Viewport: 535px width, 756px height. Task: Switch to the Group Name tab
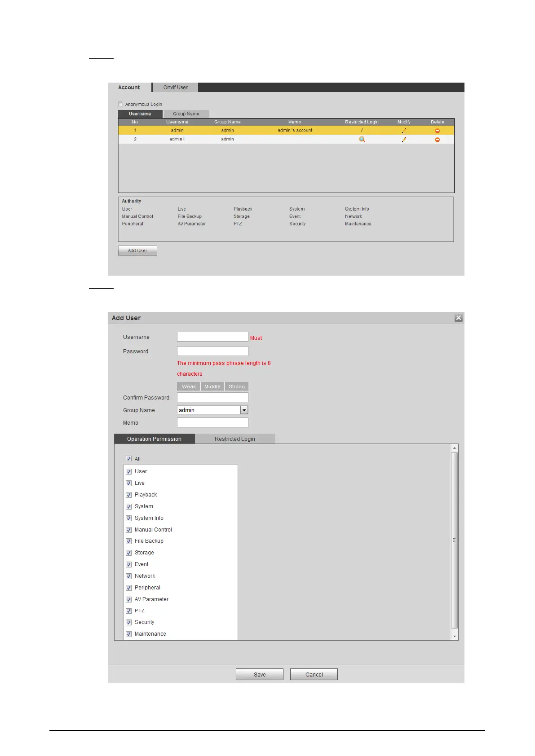coord(186,114)
